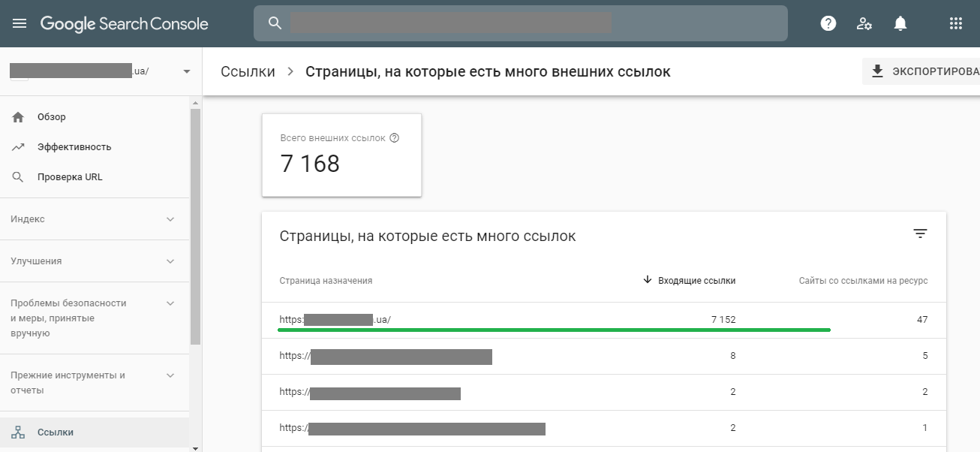The image size is (980, 452).
Task: Open Эффективность in the sidebar
Action: tap(74, 147)
